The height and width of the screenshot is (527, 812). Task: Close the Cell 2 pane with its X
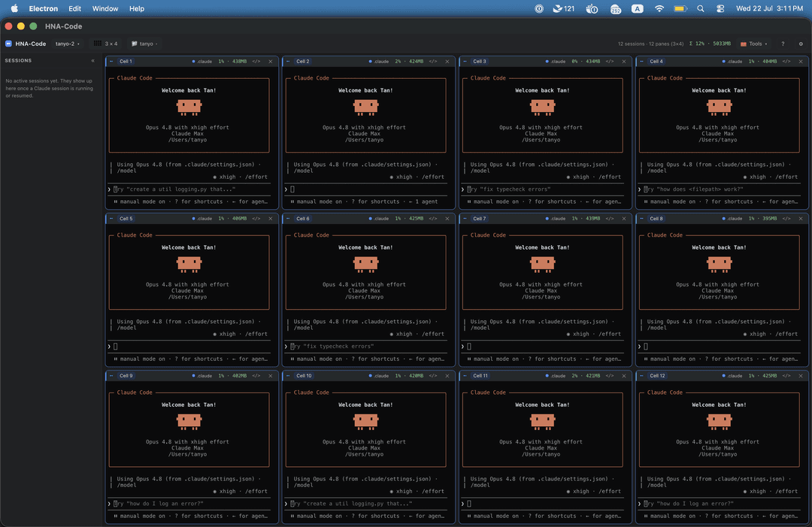click(447, 62)
